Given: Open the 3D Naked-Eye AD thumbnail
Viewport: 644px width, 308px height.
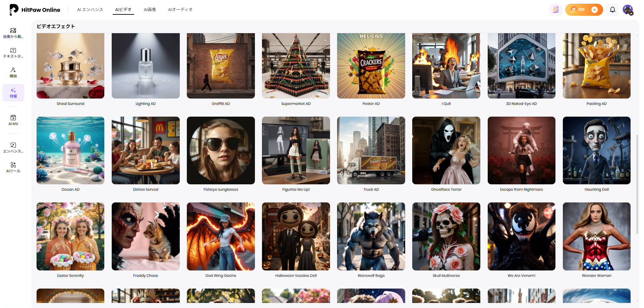Looking at the screenshot, I should (522, 66).
